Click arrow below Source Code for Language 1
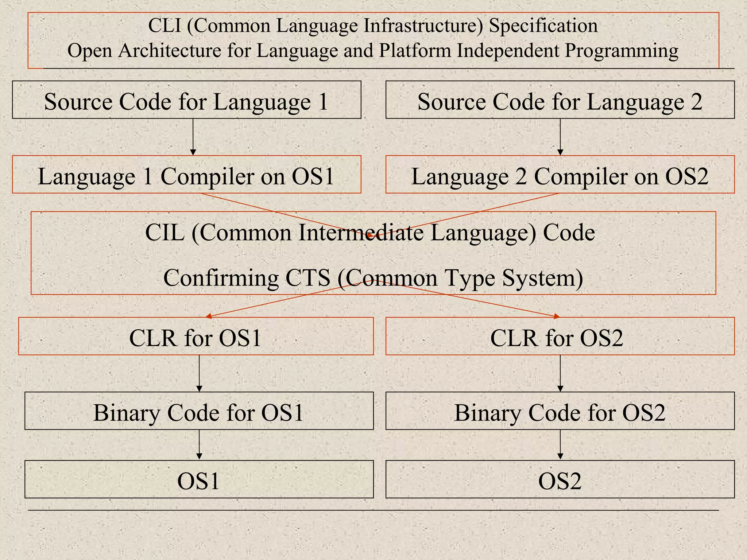747x560 pixels. tap(193, 136)
